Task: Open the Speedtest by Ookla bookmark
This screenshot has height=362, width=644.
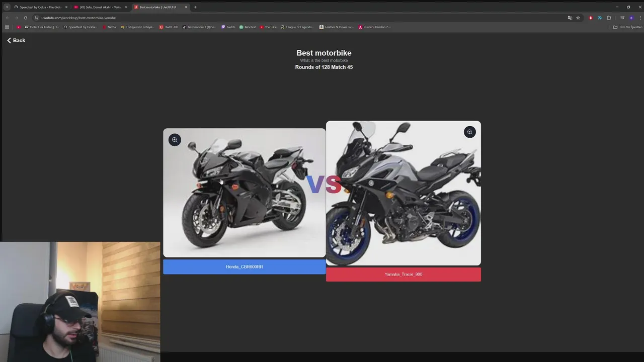Action: point(80,27)
